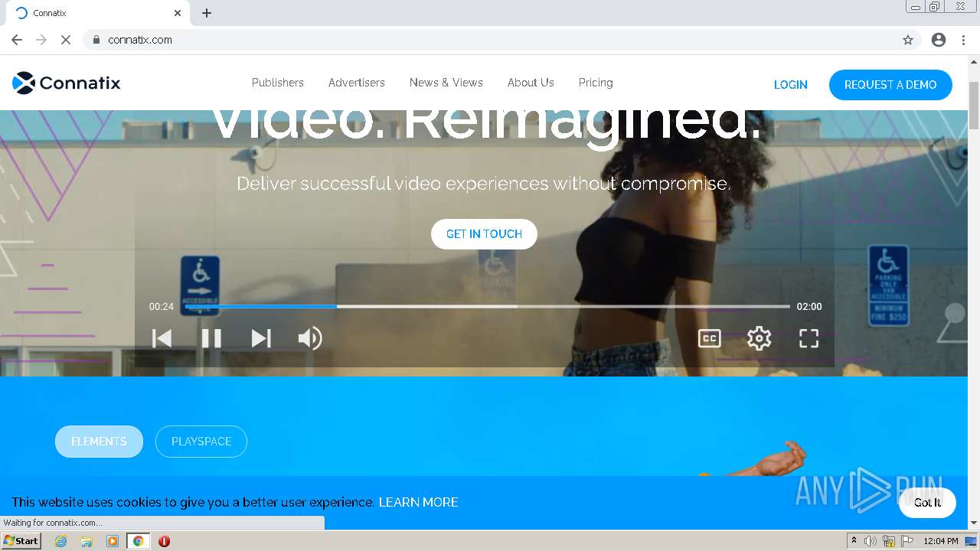Screen dimensions: 980x551
Task: Open the Publishers menu
Action: 278,83
